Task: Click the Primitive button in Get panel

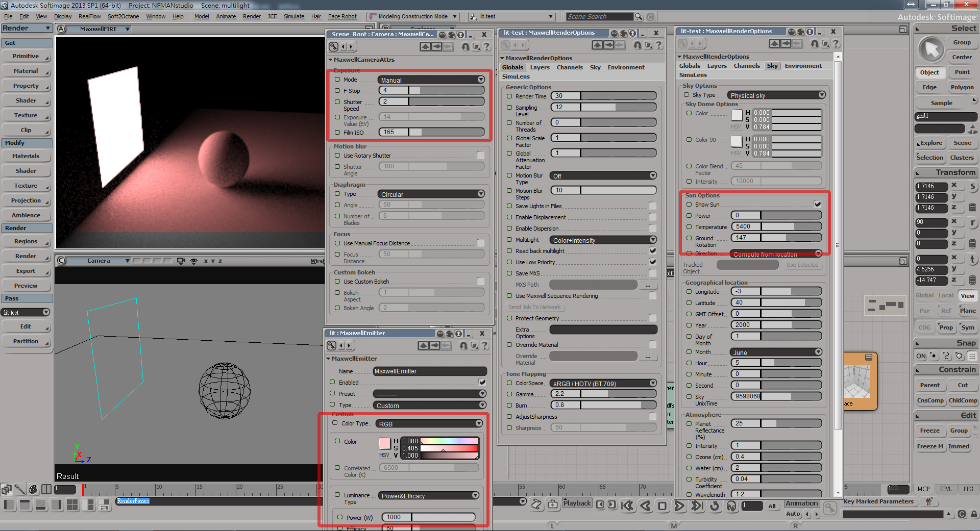Action: 26,56
